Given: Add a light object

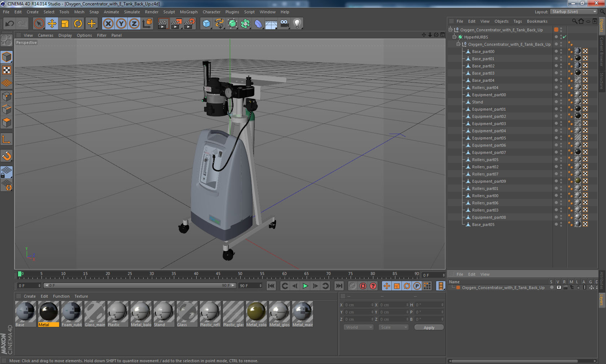Looking at the screenshot, I should click(x=297, y=24).
